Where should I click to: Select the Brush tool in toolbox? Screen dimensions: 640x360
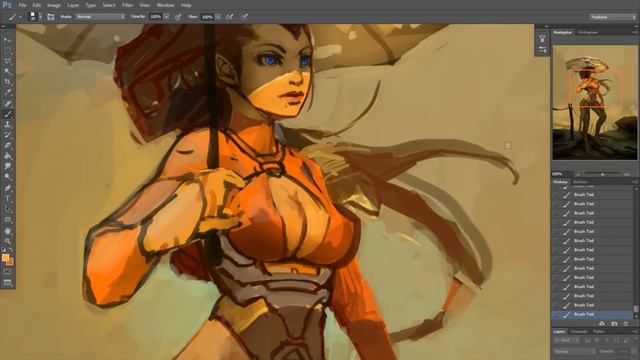tap(7, 114)
